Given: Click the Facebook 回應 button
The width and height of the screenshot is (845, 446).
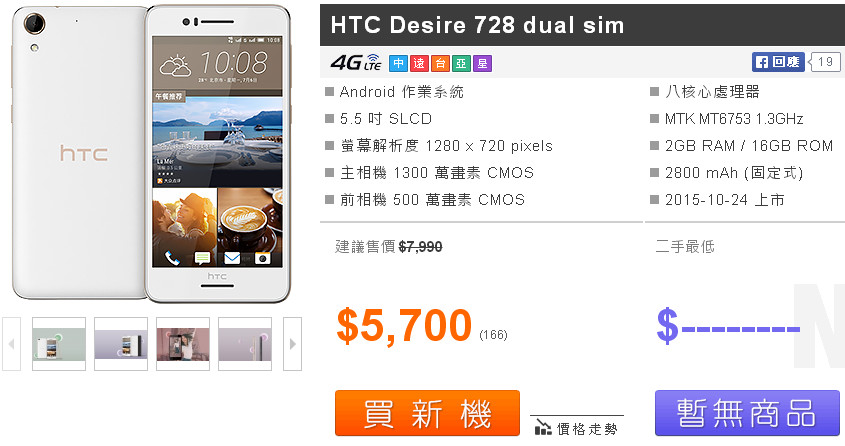Looking at the screenshot, I should (779, 62).
